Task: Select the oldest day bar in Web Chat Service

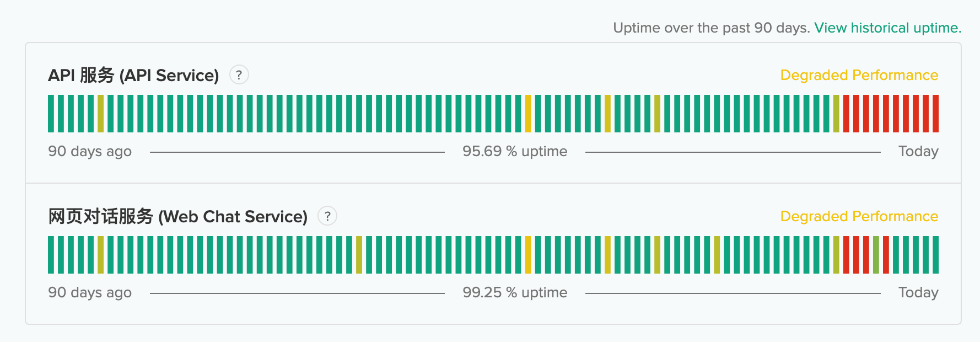Action: tap(51, 255)
